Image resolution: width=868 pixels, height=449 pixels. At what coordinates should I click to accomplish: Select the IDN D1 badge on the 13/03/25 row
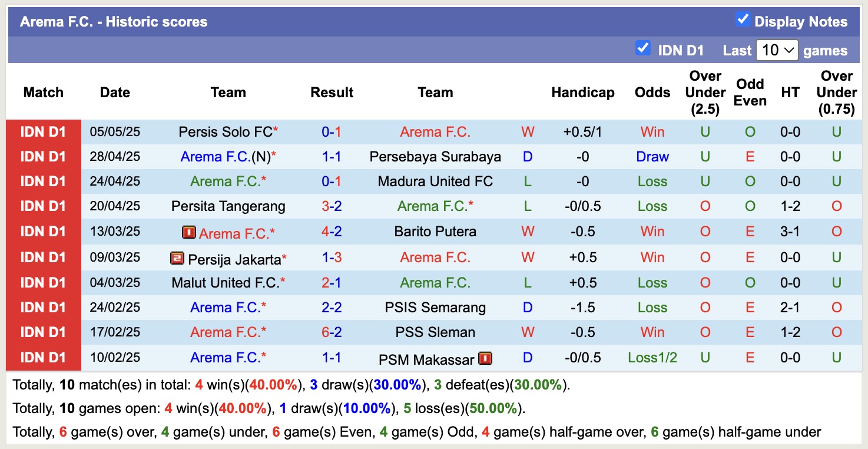point(43,232)
